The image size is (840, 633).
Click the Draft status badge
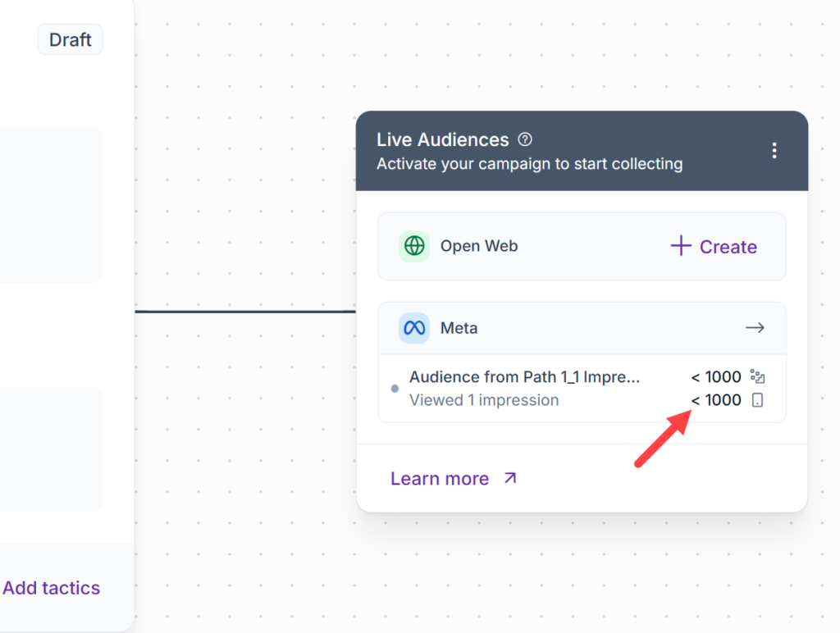(x=71, y=39)
